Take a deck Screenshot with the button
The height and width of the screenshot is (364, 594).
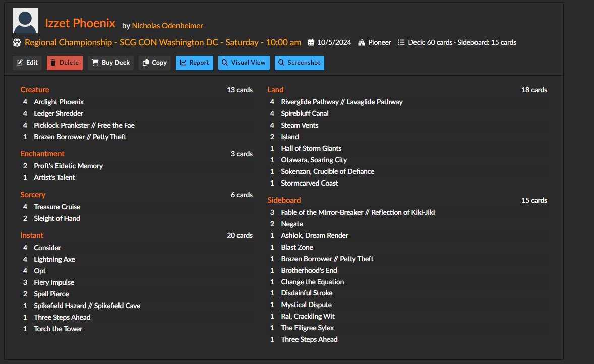pos(300,63)
